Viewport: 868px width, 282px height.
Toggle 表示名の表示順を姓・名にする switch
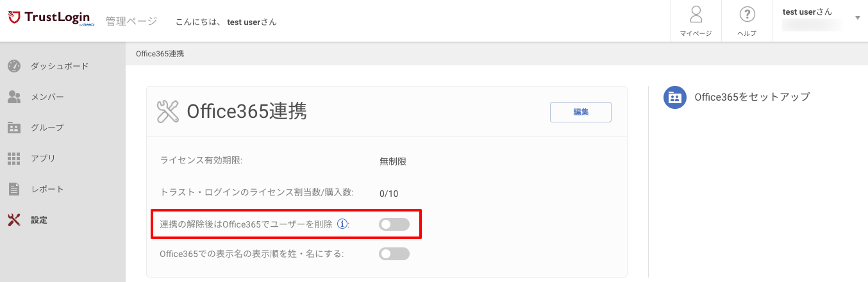394,254
